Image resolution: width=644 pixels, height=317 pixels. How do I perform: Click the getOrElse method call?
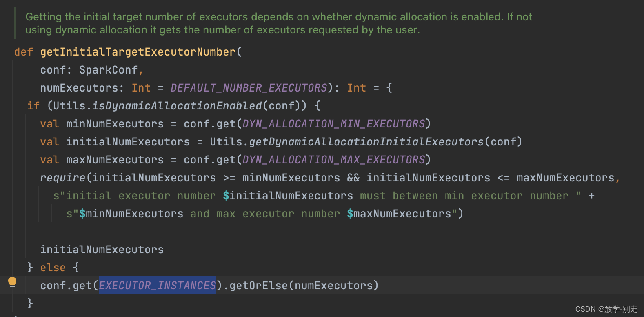(x=259, y=285)
